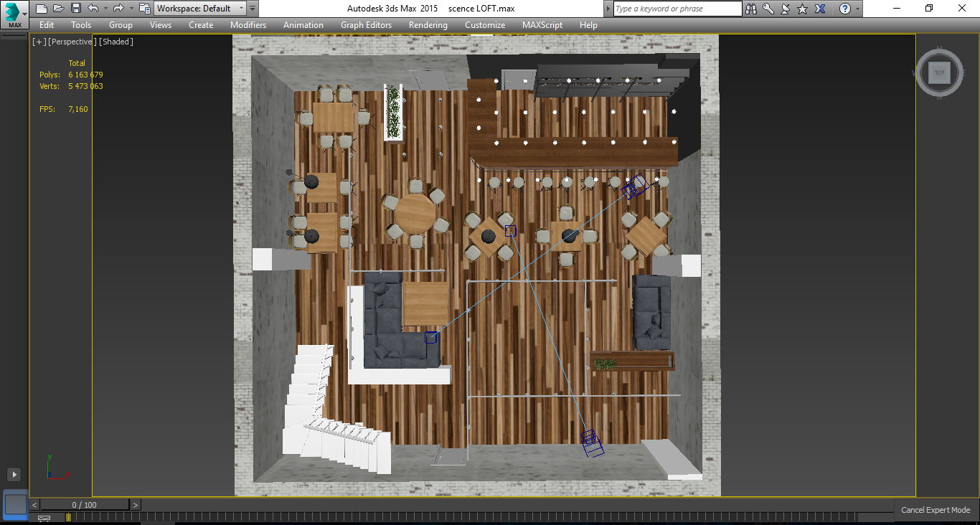The height and width of the screenshot is (525, 980).
Task: Open the Modifiers menu
Action: coord(248,25)
